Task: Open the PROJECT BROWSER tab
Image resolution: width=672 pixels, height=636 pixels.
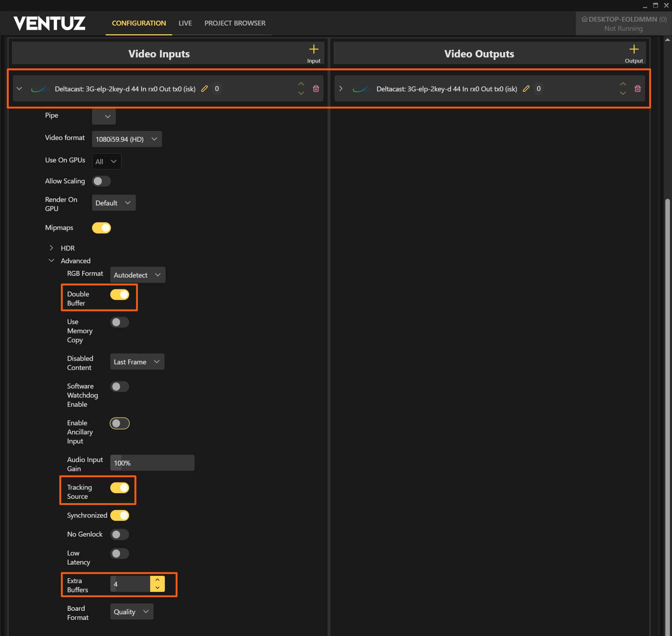Action: (235, 23)
